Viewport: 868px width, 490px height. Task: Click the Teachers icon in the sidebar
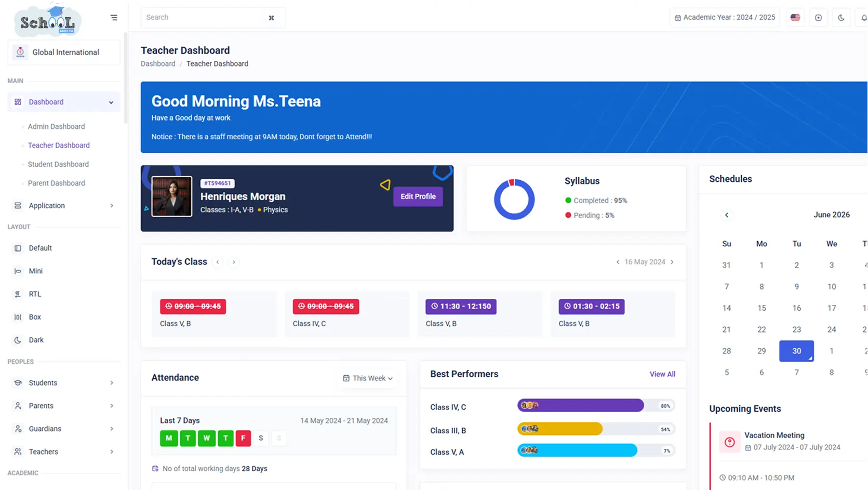(18, 452)
